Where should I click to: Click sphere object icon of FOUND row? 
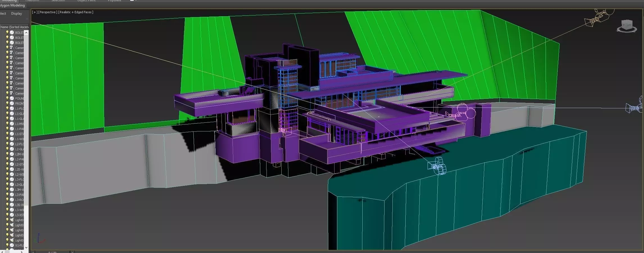[x=12, y=98]
